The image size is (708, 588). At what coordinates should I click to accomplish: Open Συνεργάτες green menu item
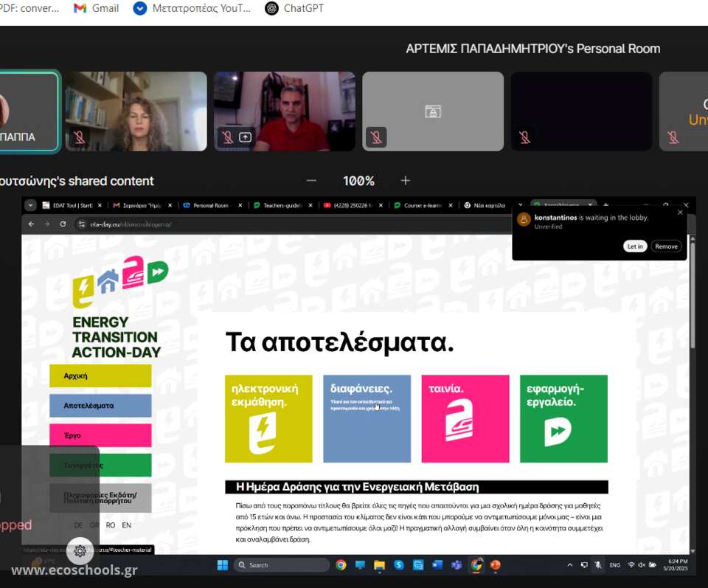pyautogui.click(x=100, y=465)
